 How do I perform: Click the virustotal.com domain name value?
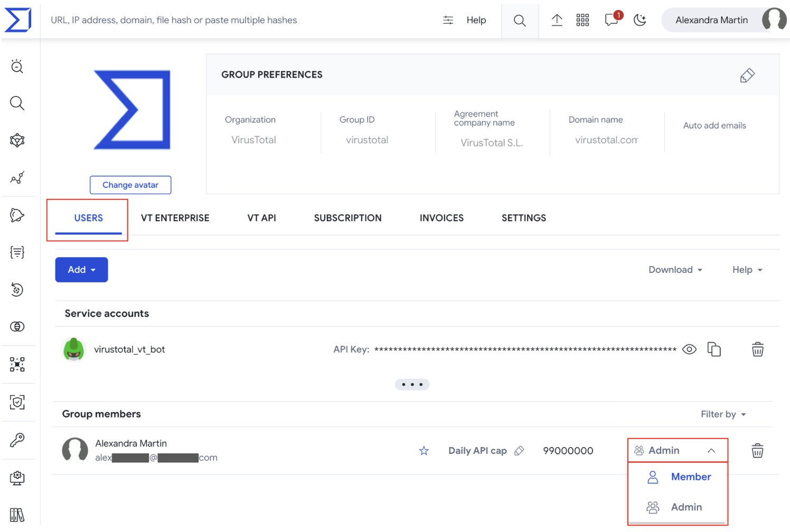point(606,140)
